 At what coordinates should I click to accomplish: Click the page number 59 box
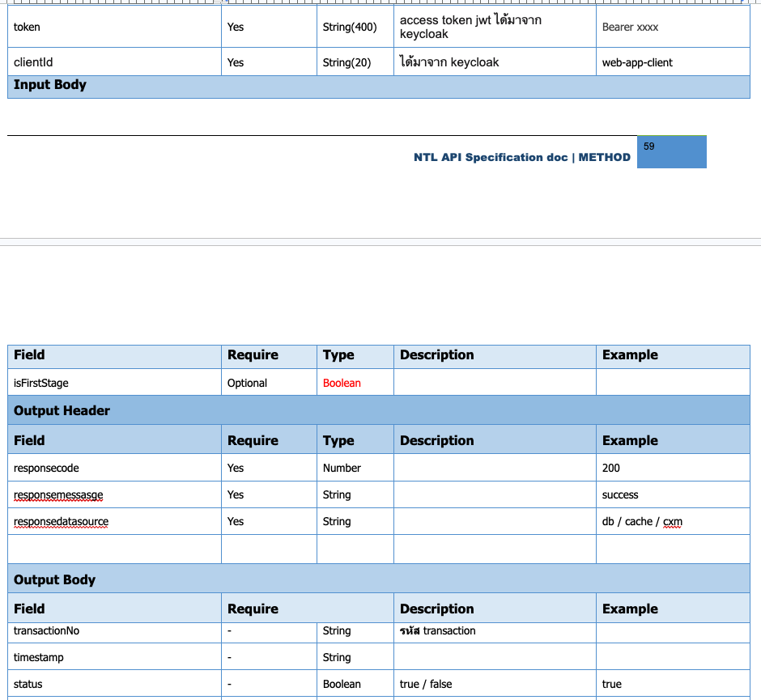click(x=671, y=151)
